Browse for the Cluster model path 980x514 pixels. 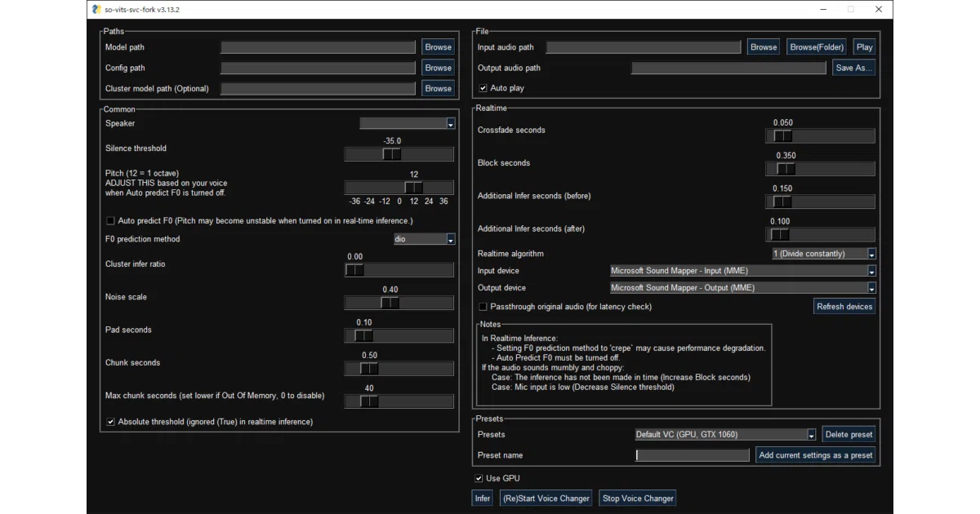click(x=439, y=88)
